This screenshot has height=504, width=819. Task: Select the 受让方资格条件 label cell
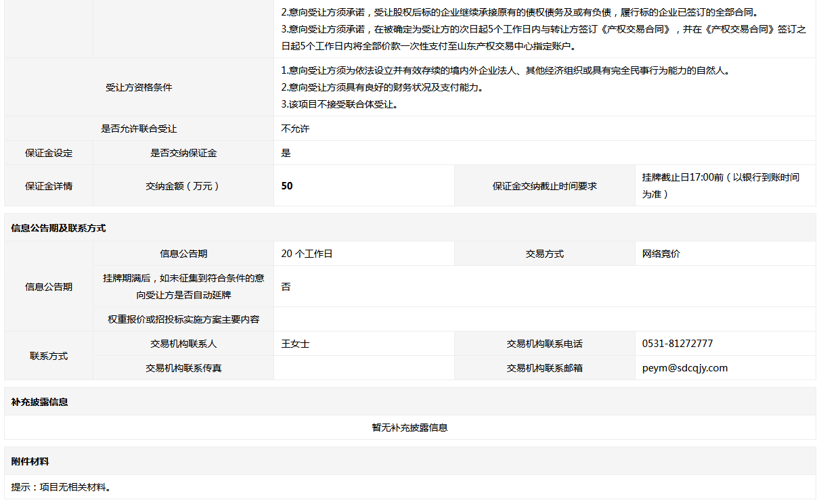139,87
